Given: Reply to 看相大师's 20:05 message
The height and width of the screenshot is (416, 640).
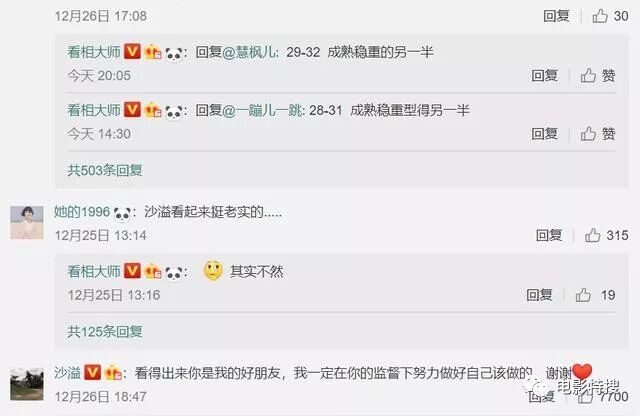Looking at the screenshot, I should pos(544,76).
